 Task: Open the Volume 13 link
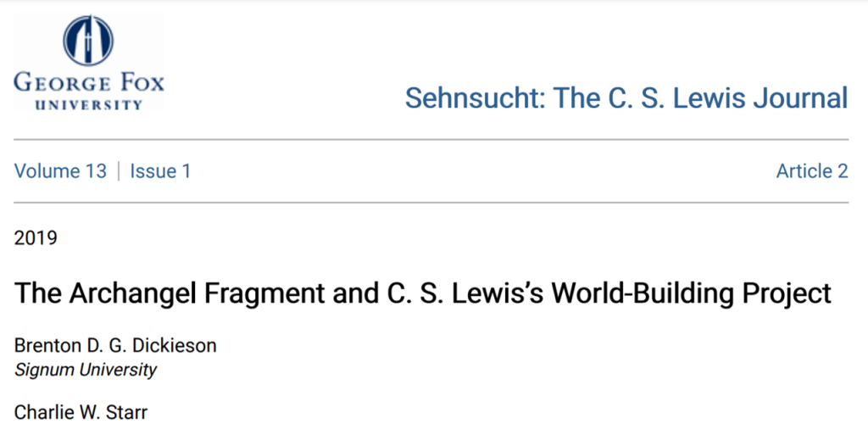60,171
